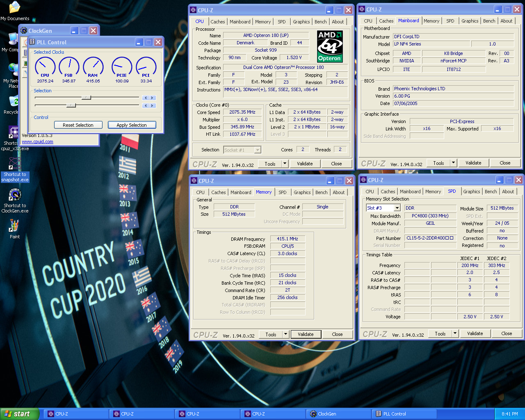This screenshot has width=525, height=420.
Task: Click the Core Speed 2075.35 MHz field
Action: (242, 112)
